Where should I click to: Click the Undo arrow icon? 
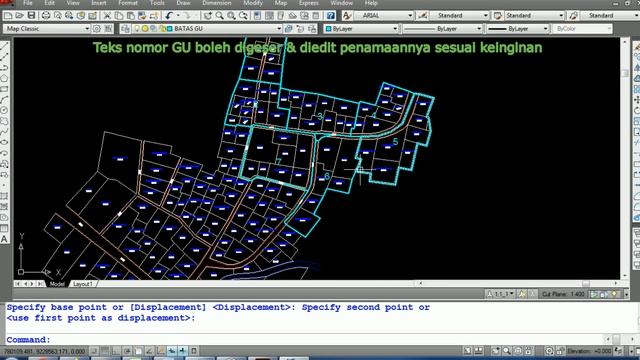[169, 16]
